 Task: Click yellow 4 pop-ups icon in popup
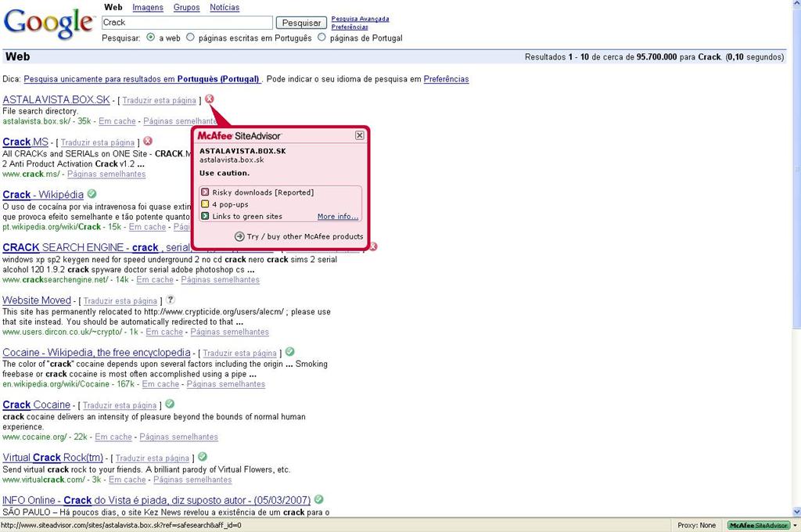(x=205, y=204)
